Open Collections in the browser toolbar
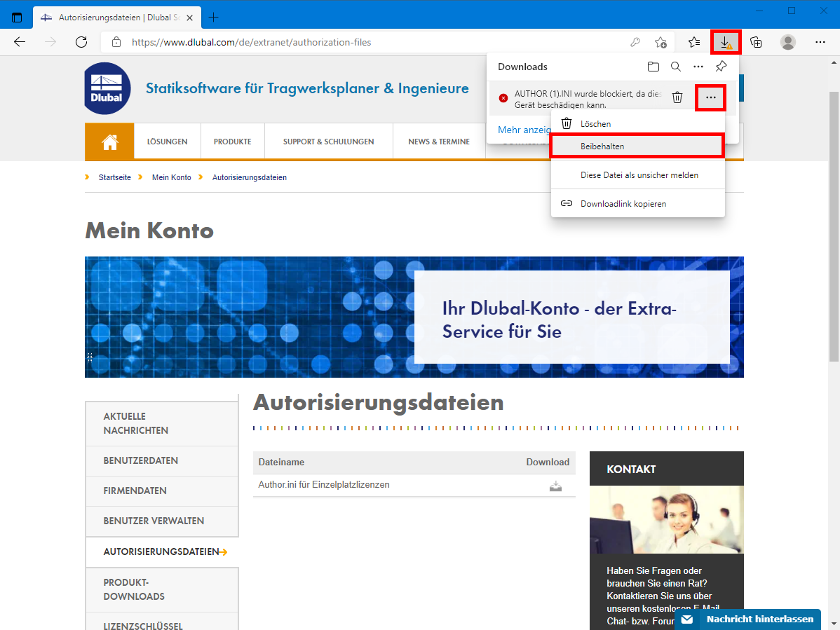The width and height of the screenshot is (840, 630). [x=756, y=41]
